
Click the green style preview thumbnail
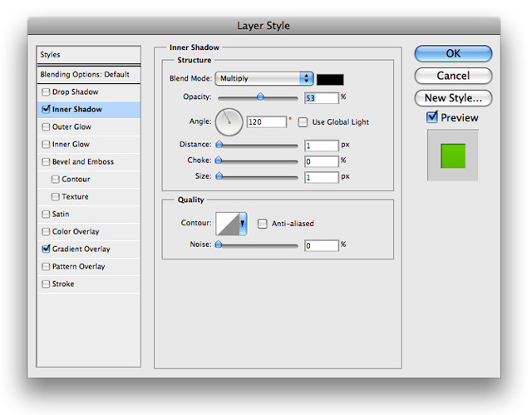[x=453, y=156]
